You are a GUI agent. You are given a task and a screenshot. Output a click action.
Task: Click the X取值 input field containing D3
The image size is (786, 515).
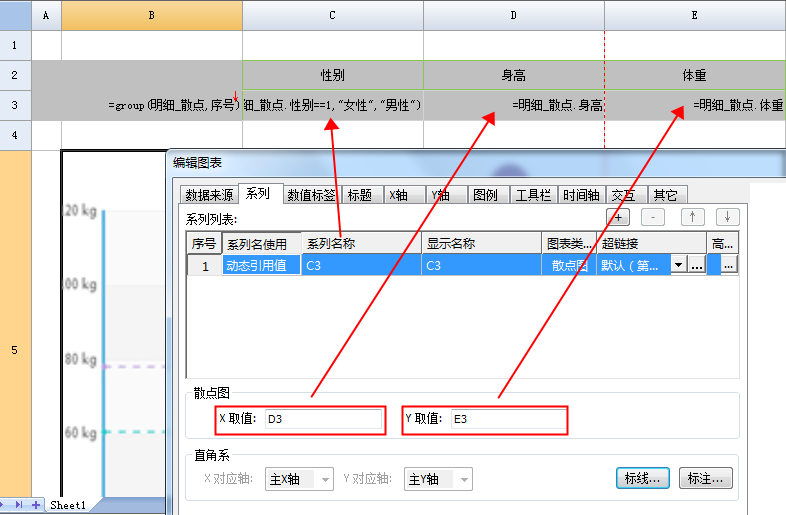[323, 420]
